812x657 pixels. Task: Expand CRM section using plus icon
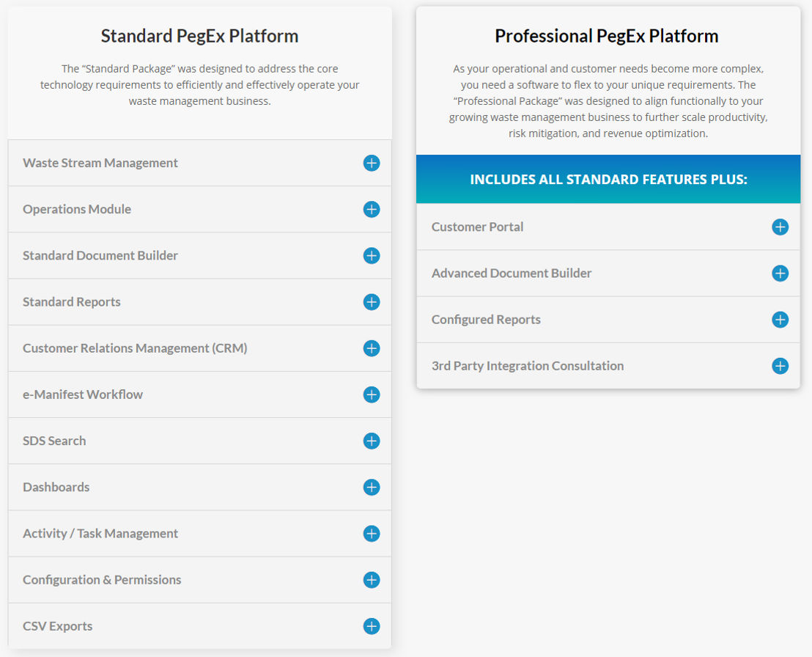click(372, 348)
